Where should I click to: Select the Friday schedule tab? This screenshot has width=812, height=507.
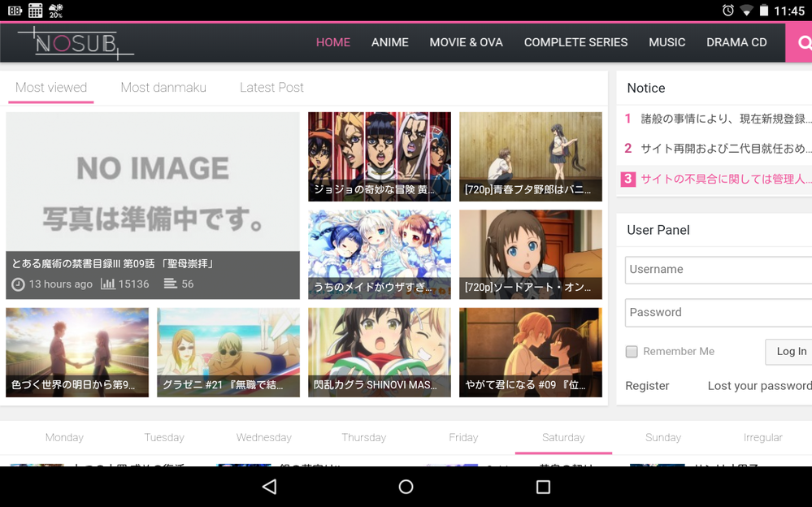(463, 437)
